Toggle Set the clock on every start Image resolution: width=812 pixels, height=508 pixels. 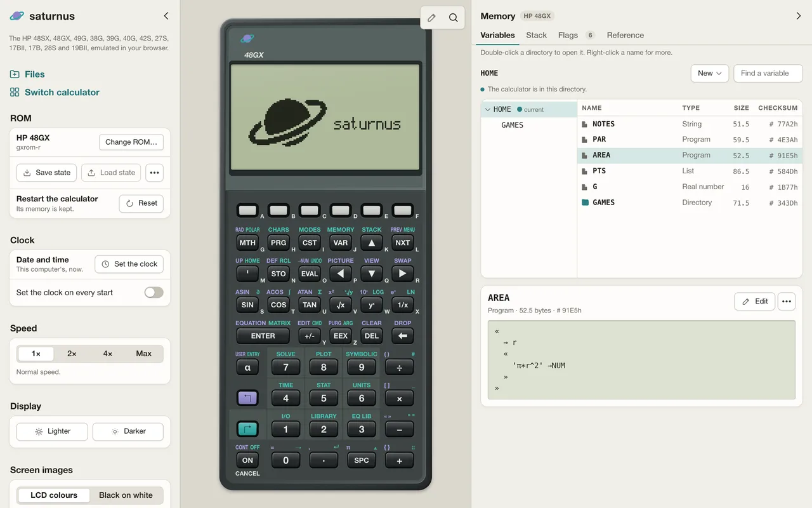154,293
